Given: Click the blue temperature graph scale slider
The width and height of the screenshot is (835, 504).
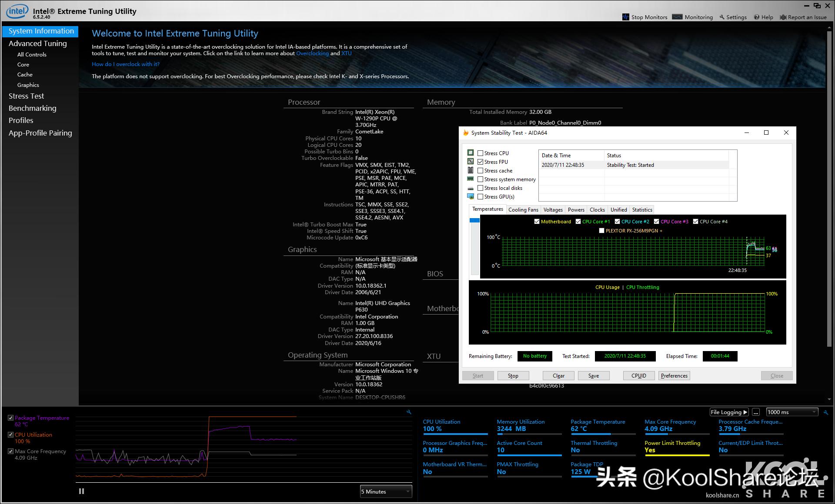Looking at the screenshot, I should click(x=474, y=220).
